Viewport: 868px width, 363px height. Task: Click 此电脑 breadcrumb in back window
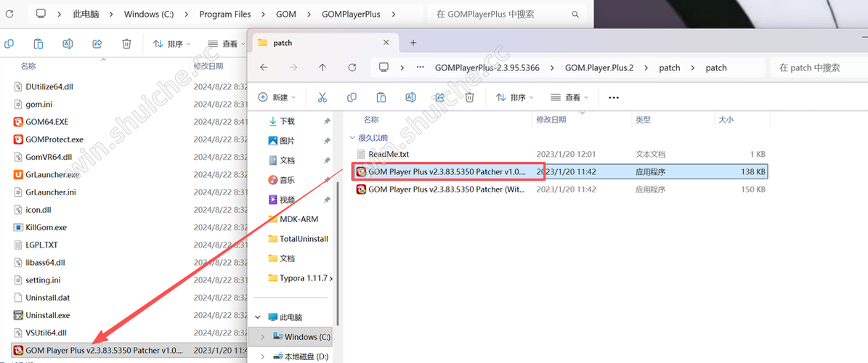click(86, 14)
